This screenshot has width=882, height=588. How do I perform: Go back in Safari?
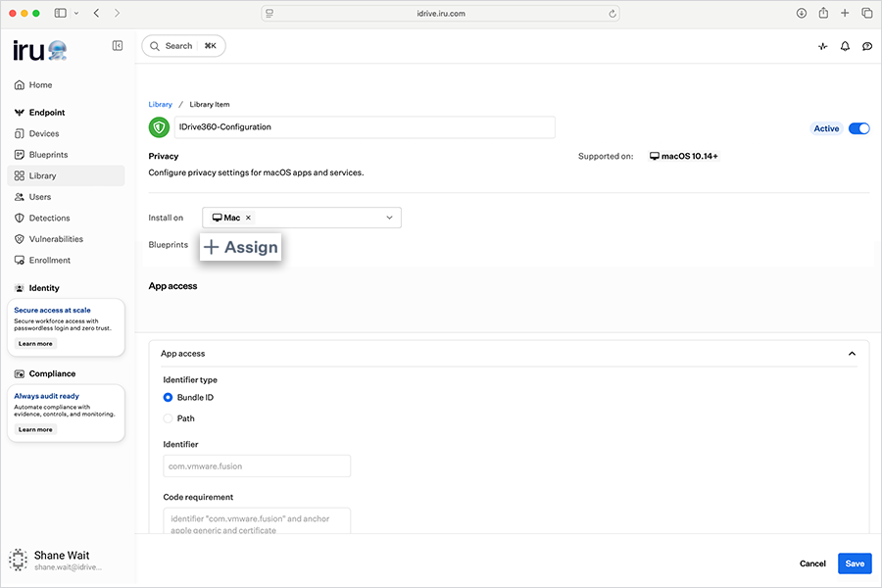(x=97, y=13)
